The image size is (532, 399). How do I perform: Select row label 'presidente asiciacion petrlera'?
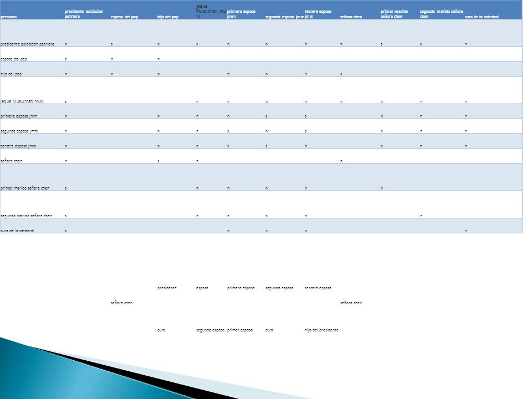pos(27,44)
